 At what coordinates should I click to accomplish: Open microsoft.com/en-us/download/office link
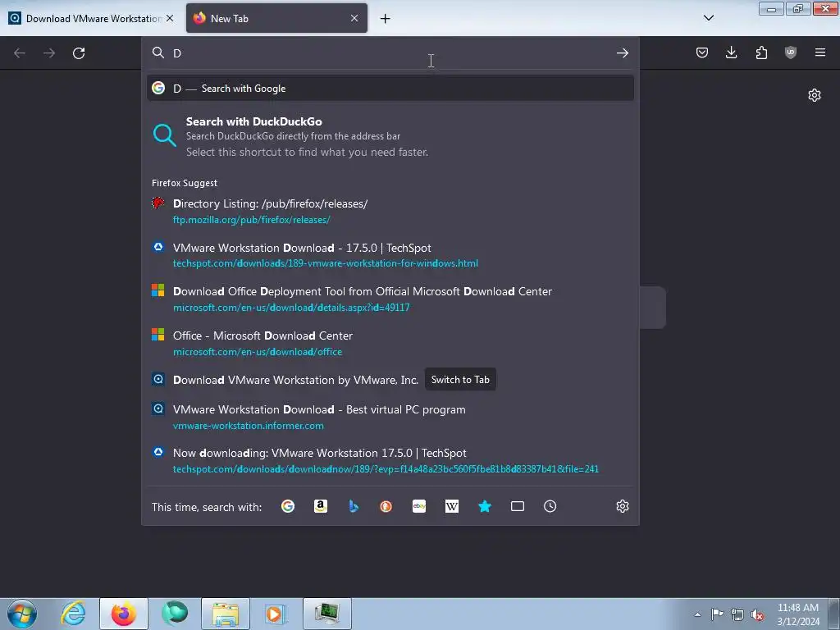tap(257, 352)
